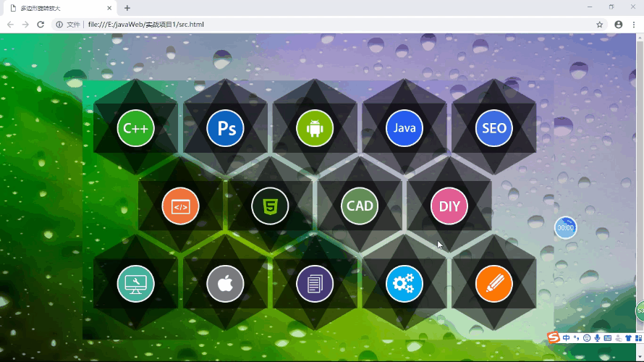
Task: Select the HTML5 shield icon
Action: (270, 206)
